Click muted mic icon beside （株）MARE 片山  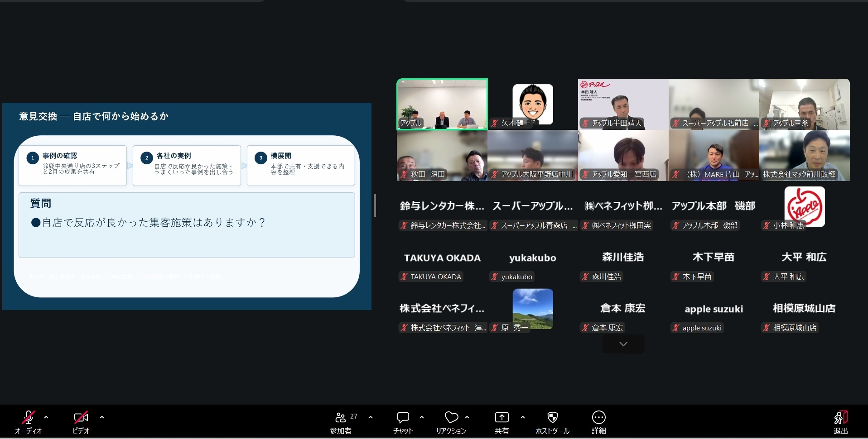tap(676, 174)
